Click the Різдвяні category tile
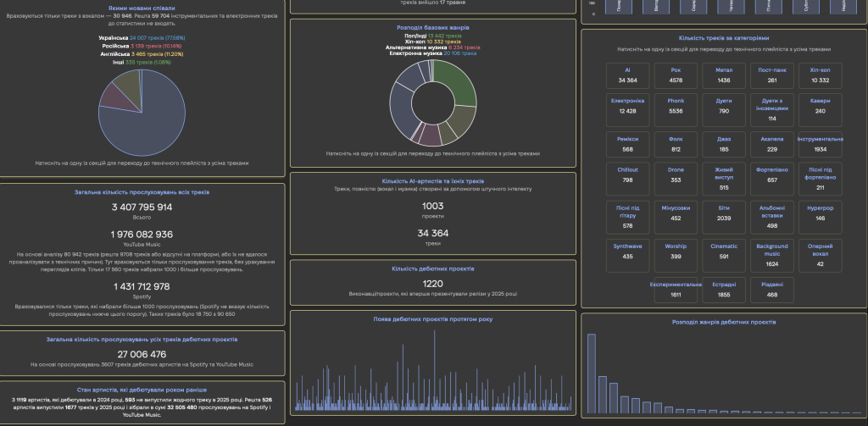The image size is (868, 426). pyautogui.click(x=771, y=289)
